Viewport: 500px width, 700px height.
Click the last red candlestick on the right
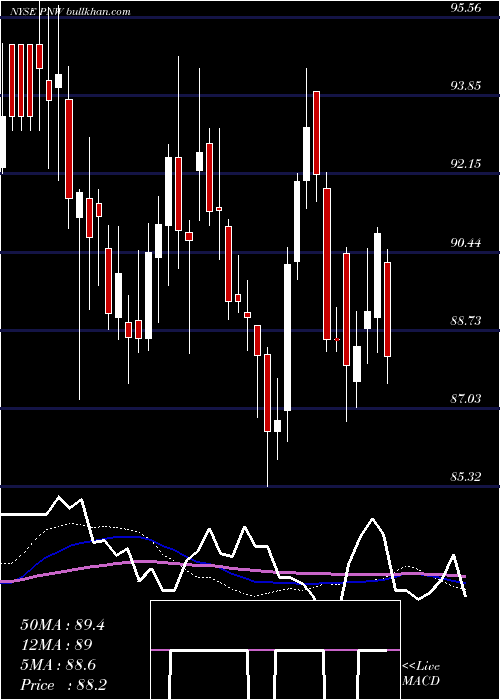click(x=388, y=309)
